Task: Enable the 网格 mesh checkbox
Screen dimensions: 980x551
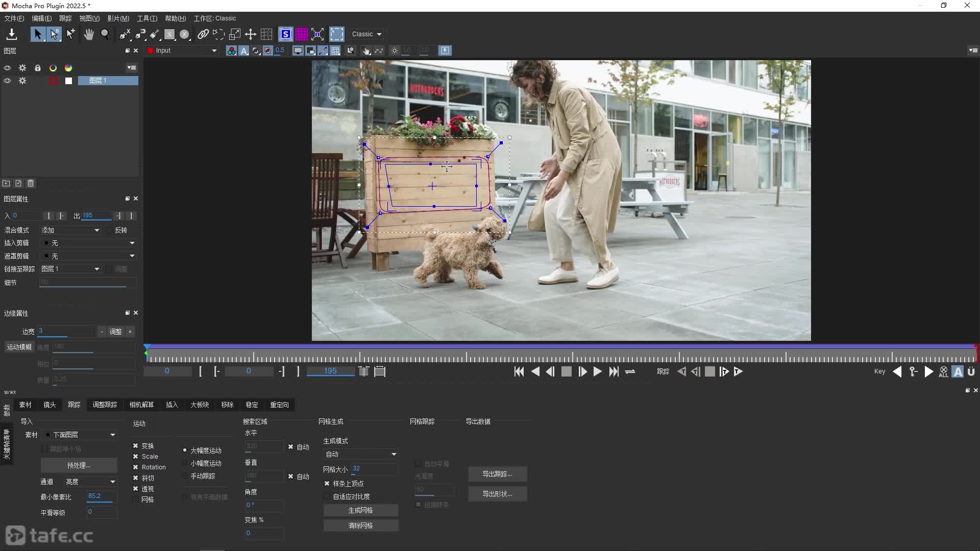Action: tap(136, 499)
